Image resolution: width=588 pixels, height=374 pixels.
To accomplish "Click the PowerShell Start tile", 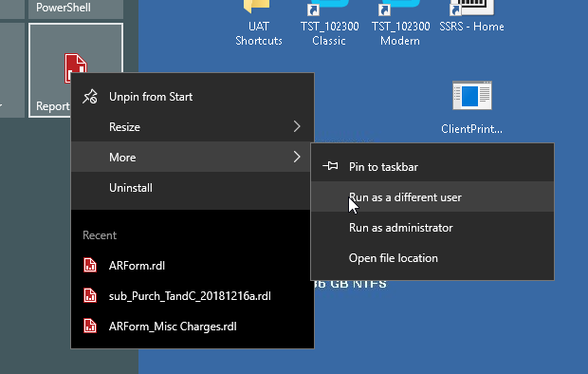I will [76, 9].
